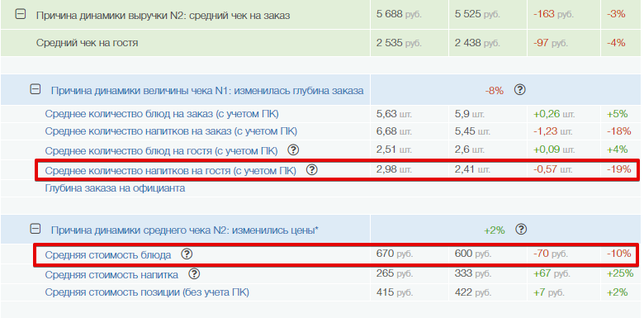
Task: Open help icon next to +2% value
Action: click(521, 230)
